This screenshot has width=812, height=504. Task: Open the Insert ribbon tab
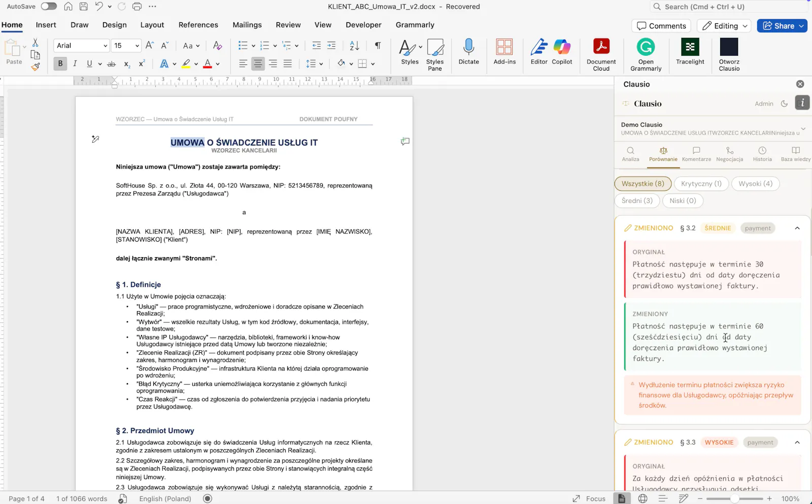46,25
